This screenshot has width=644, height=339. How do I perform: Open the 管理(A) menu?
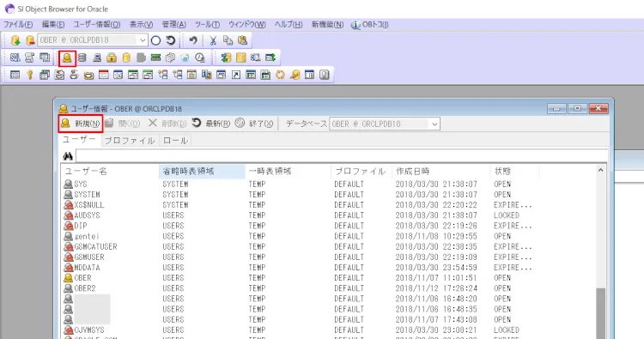[x=174, y=25]
